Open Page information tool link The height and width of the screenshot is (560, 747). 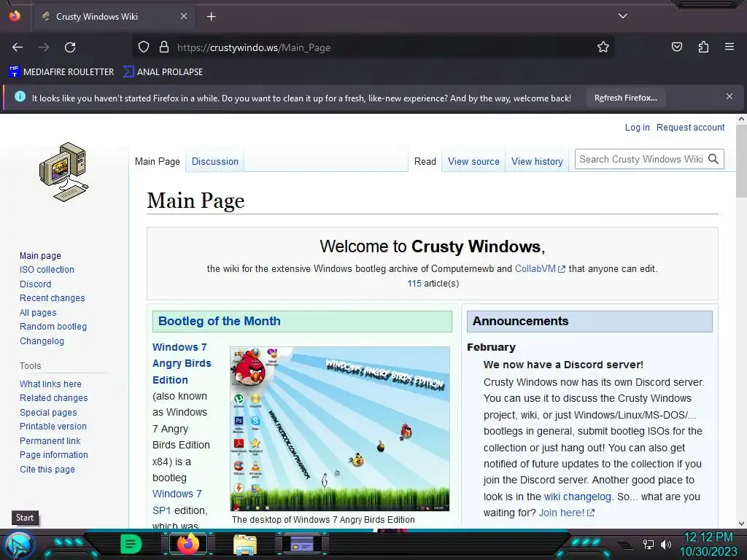click(53, 455)
